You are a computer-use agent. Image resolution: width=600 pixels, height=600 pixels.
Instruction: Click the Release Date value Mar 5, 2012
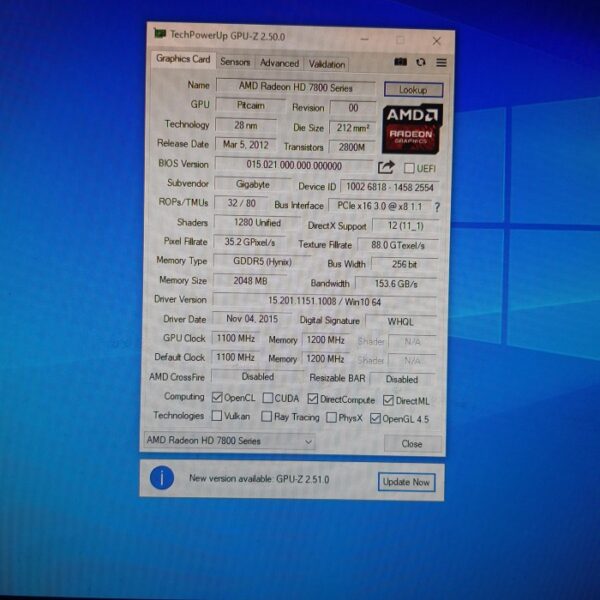245,145
